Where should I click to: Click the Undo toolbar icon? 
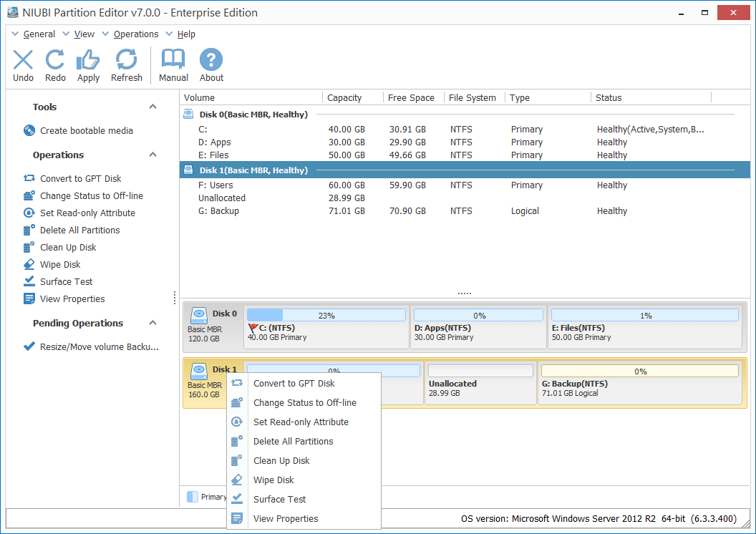23,59
